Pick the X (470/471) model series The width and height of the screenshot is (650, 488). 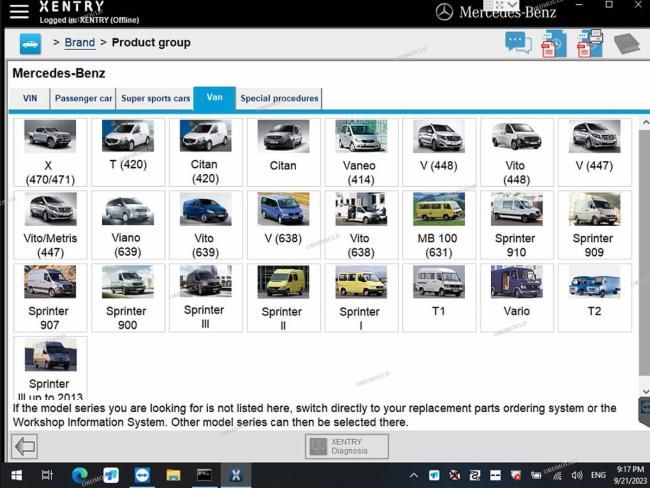coord(49,152)
